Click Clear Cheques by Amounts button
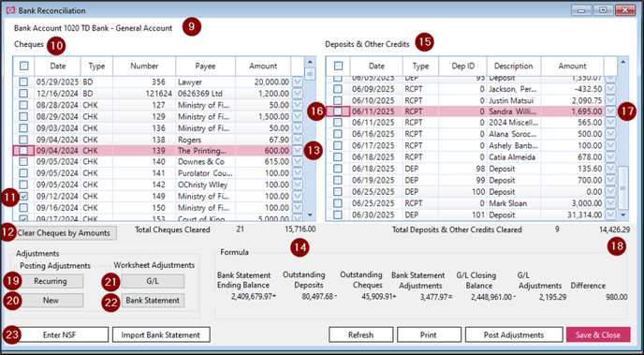Screen dimensions: 644x355 (x=64, y=233)
